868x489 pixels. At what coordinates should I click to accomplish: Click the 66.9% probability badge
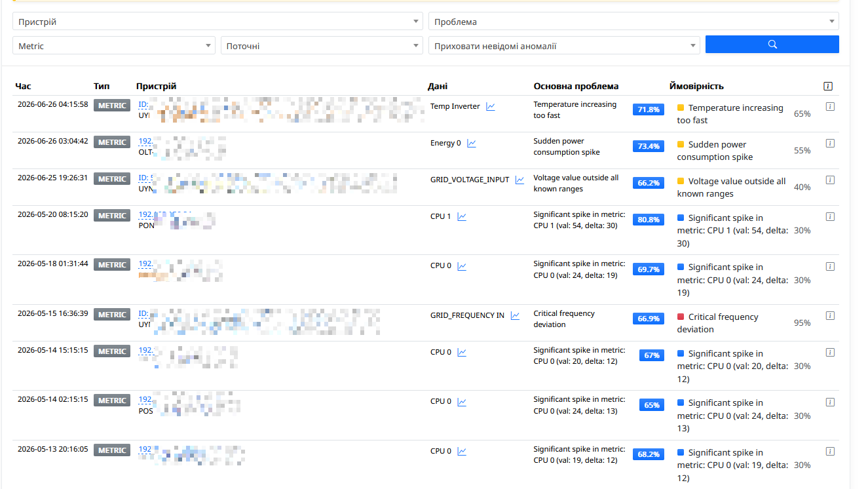pyautogui.click(x=649, y=319)
